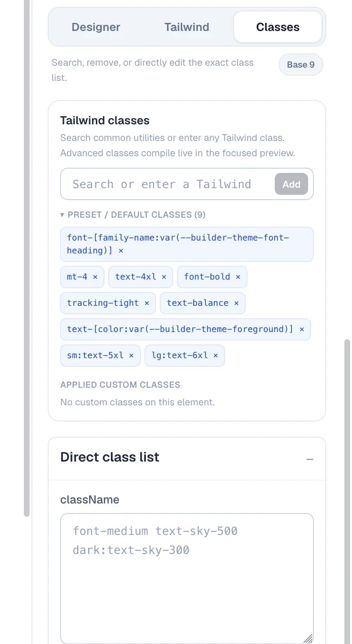Click the Base 9 badge

pos(301,65)
